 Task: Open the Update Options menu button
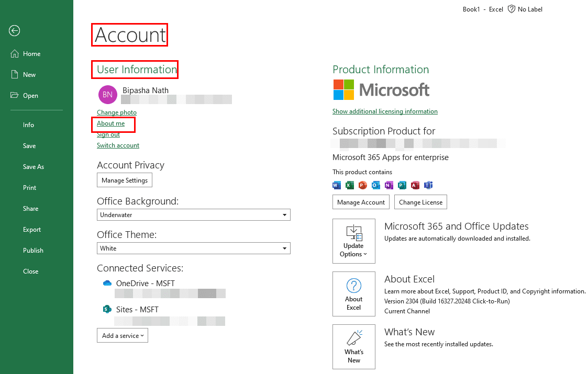(353, 241)
